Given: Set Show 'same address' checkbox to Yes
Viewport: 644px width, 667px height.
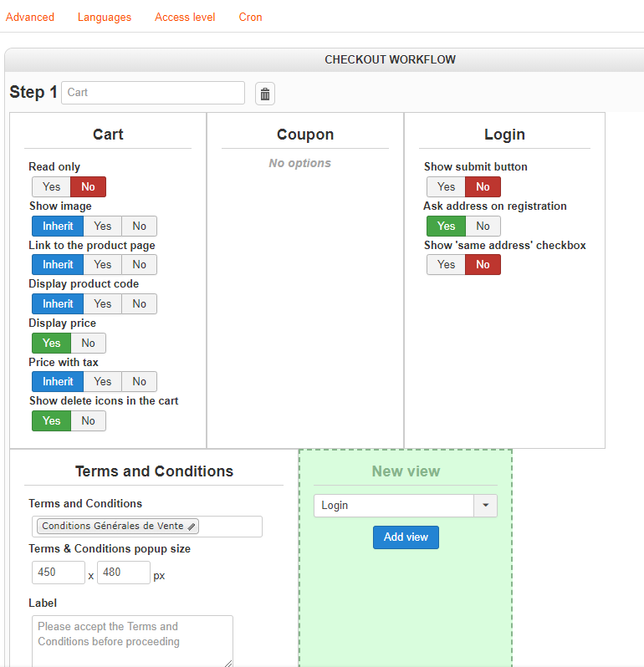Looking at the screenshot, I should [x=446, y=265].
